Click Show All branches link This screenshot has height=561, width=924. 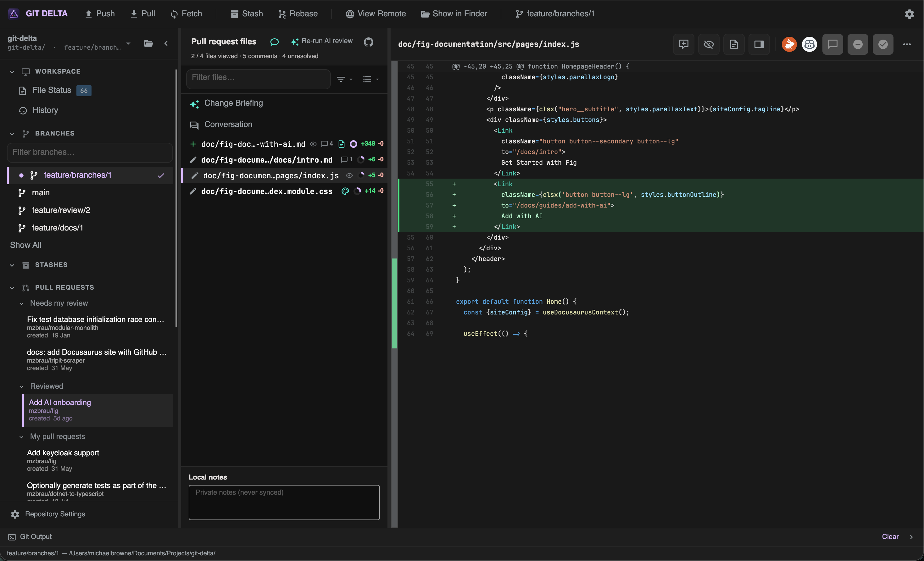click(25, 245)
